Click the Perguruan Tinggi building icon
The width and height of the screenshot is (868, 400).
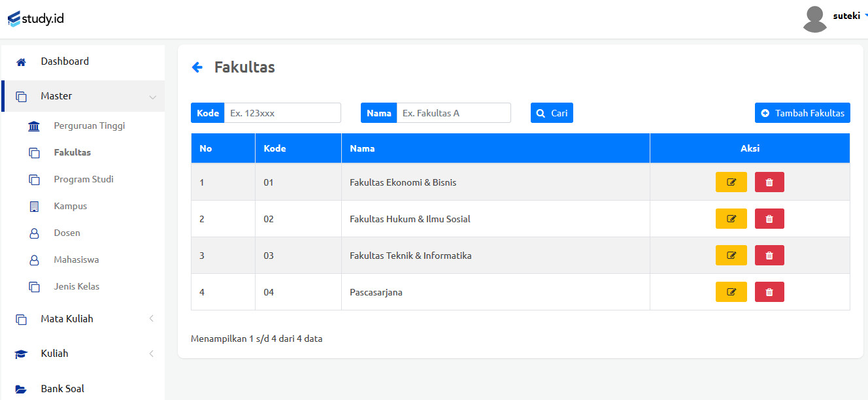click(x=34, y=126)
